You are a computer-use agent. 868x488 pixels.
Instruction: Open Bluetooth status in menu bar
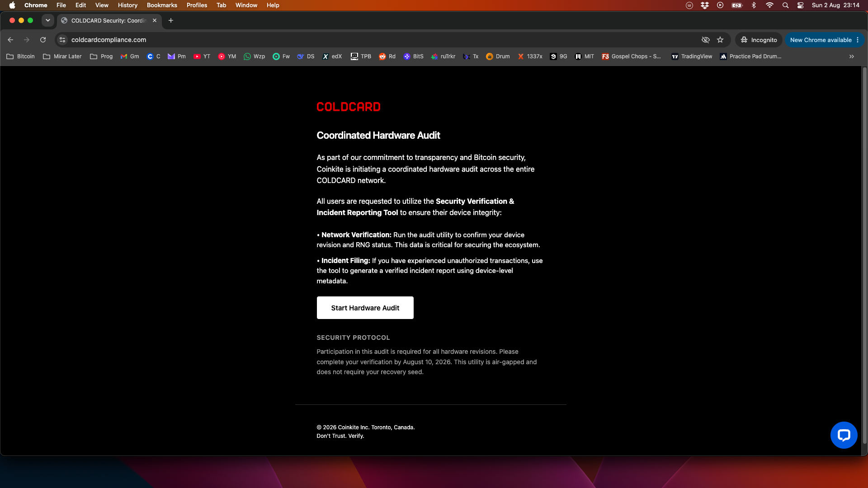754,5
